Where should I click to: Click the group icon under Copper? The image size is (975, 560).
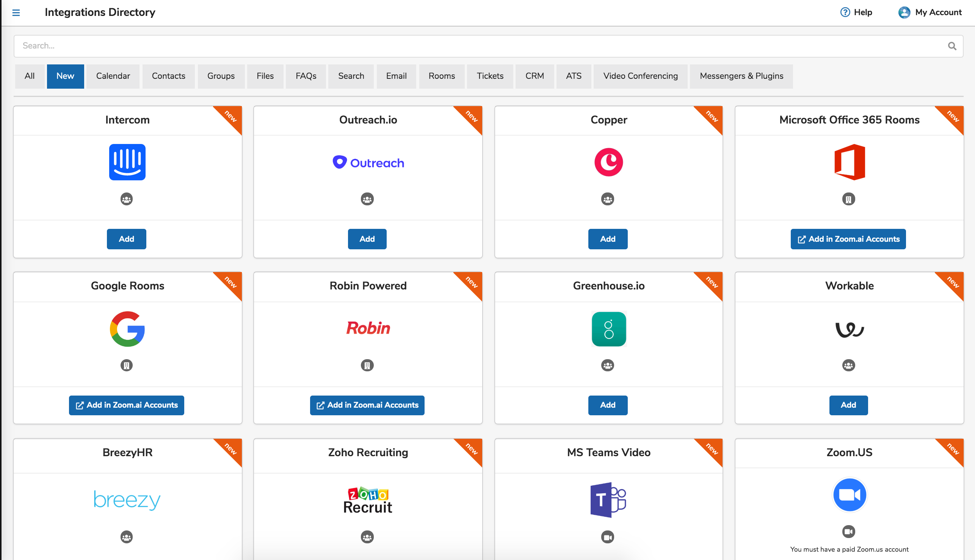pyautogui.click(x=608, y=199)
